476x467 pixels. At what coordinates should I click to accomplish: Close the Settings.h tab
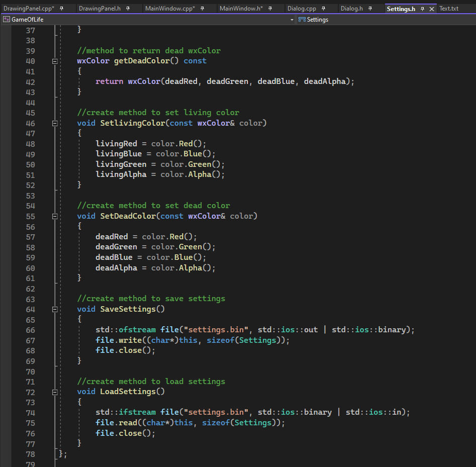431,9
